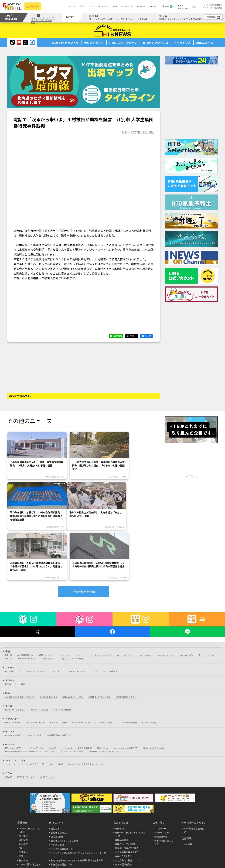Viewport: 225px width, 868px height.
Task: Click the イチモニ! logo in the teal section
Action: (23, 619)
